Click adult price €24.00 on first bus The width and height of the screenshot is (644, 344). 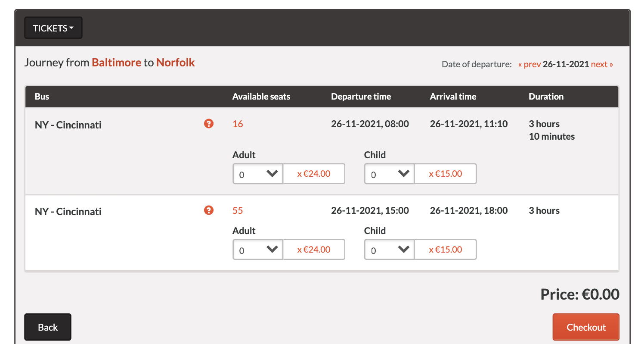[x=314, y=174]
